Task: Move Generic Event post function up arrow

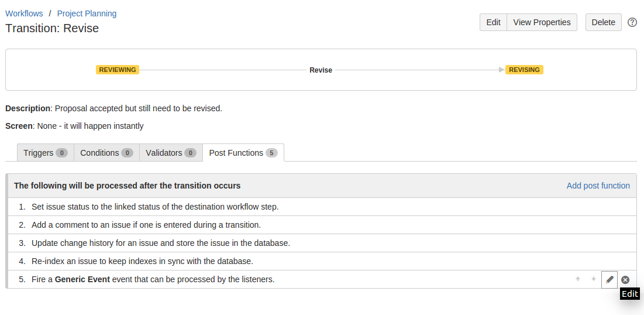Action: [x=578, y=279]
